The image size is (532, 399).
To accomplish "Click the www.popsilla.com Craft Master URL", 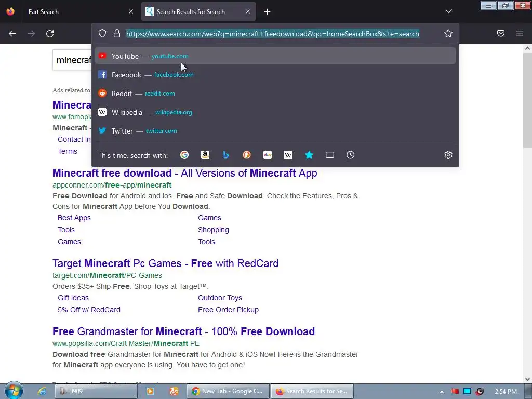I will point(126,344).
